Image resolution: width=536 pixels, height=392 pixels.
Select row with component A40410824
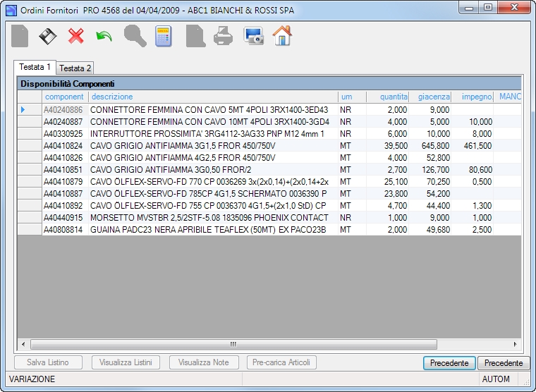269,146
